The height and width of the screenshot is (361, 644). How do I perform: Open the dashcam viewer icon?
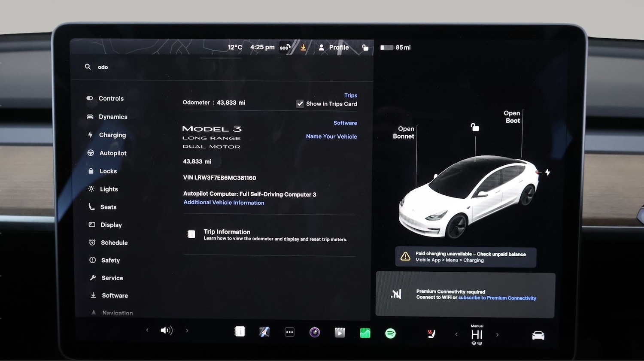340,332
